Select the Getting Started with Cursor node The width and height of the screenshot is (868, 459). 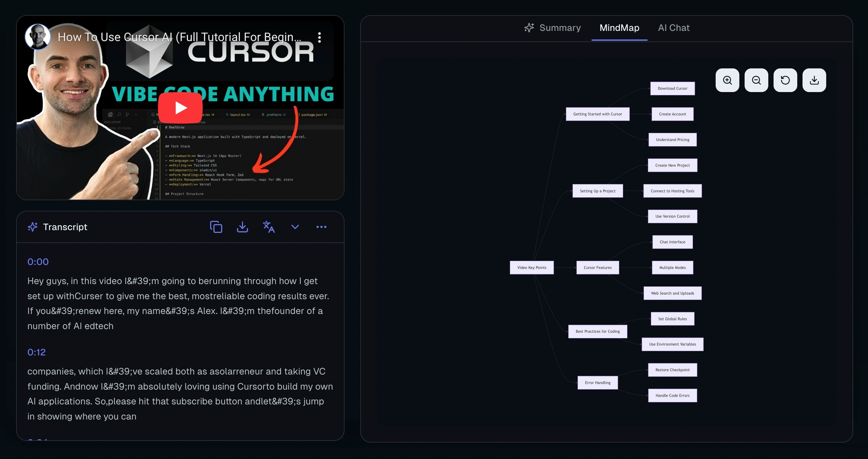point(598,114)
